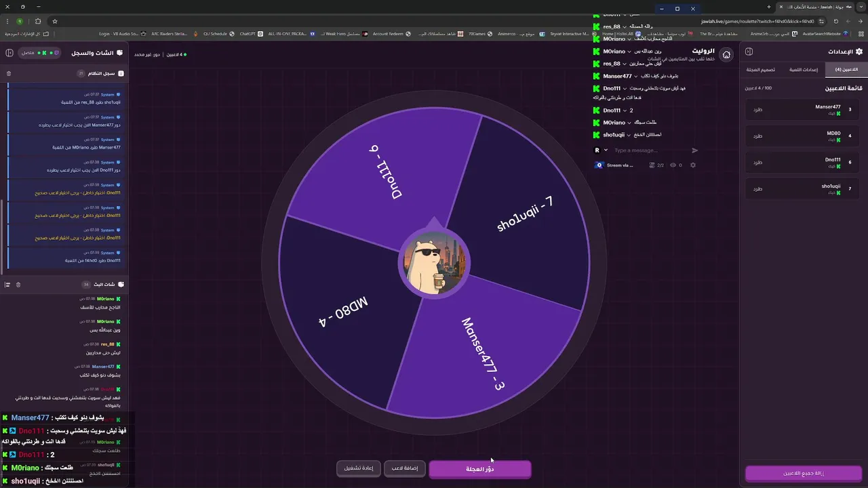The width and height of the screenshot is (868, 488).
Task: Click the Kick chat message input field
Action: tap(650, 150)
